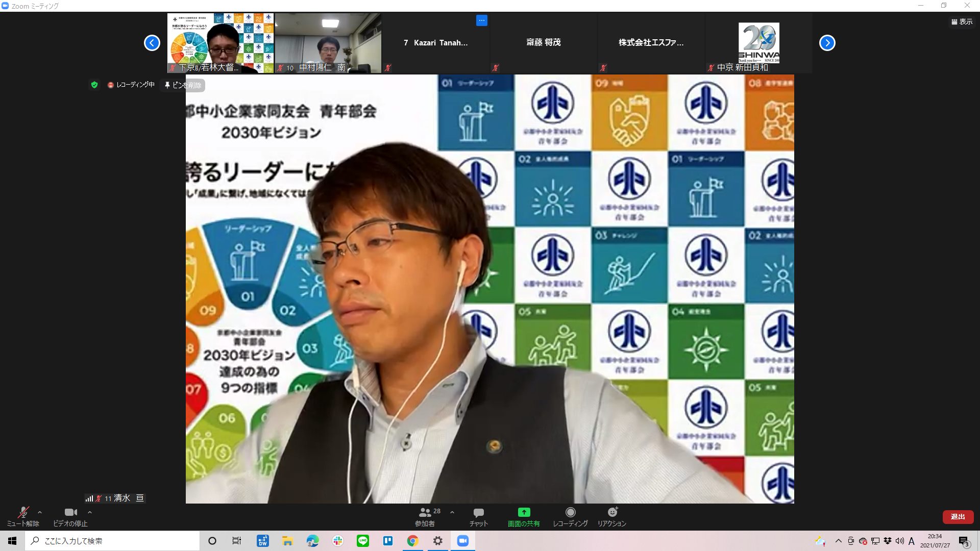
Task: Select Kazari Tanah participant tile
Action: 435,43
